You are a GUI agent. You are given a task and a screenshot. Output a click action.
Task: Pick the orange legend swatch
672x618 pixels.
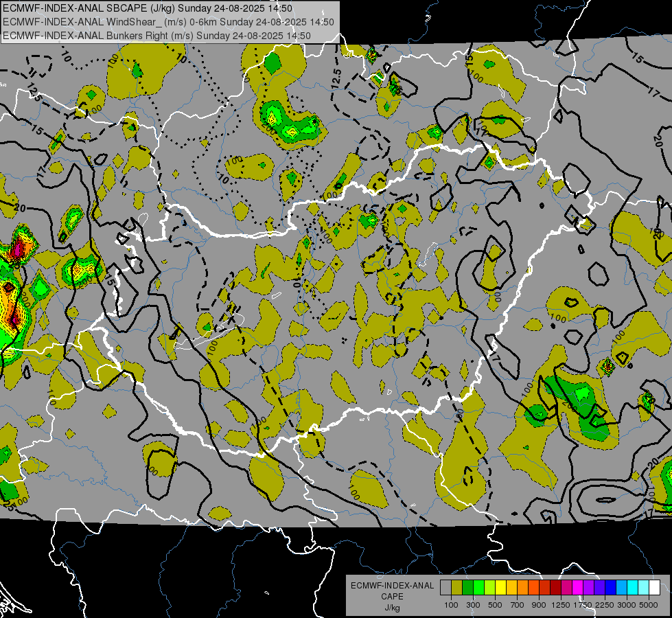(x=523, y=588)
